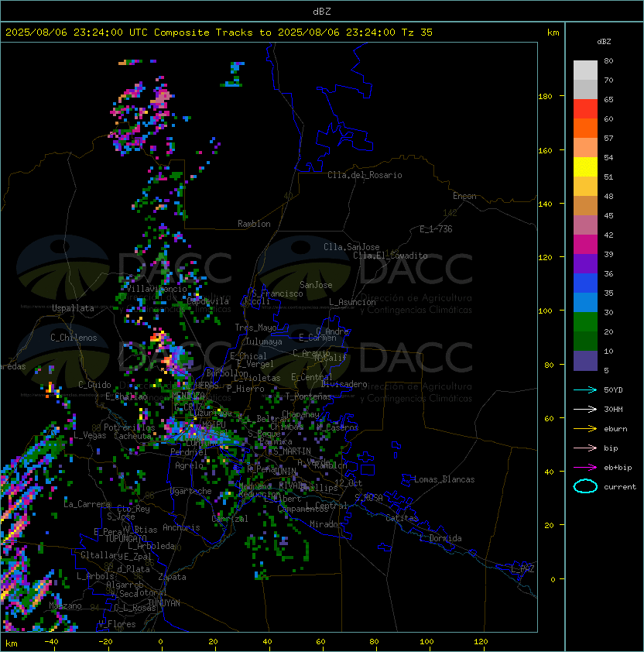Image resolution: width=644 pixels, height=652 pixels.
Task: Click the 'Mirador' map label
Action: tap(327, 524)
